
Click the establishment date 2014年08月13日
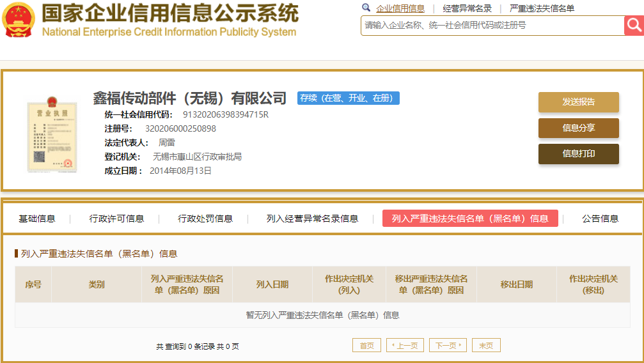coord(180,171)
